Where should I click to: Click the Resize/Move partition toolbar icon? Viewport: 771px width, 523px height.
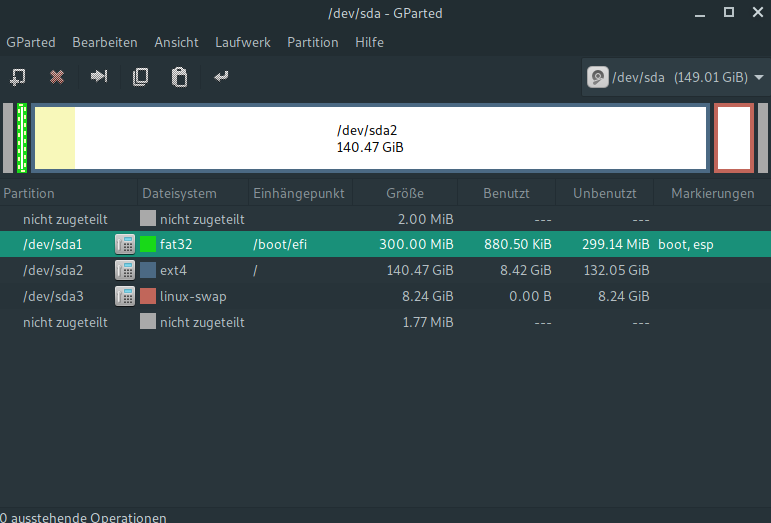point(99,77)
